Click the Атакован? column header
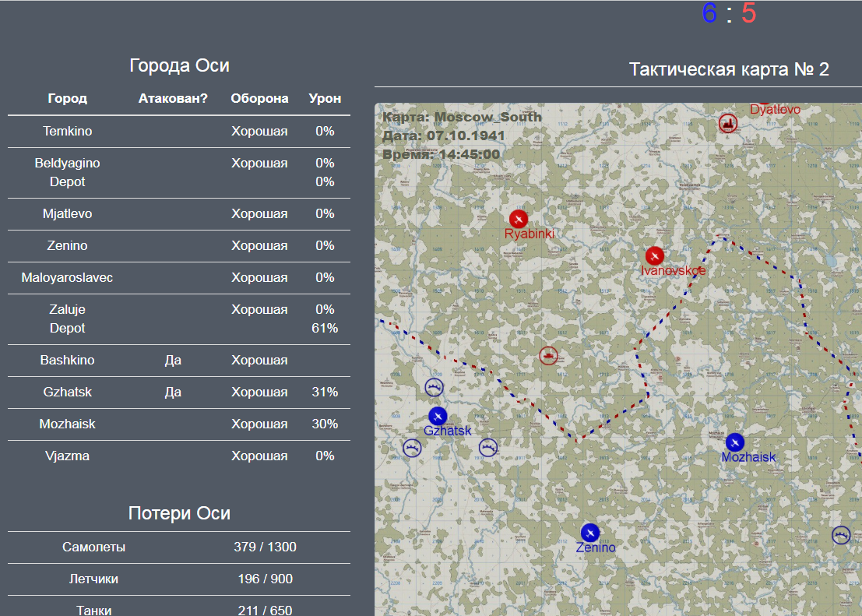This screenshot has width=862, height=616. tap(173, 98)
